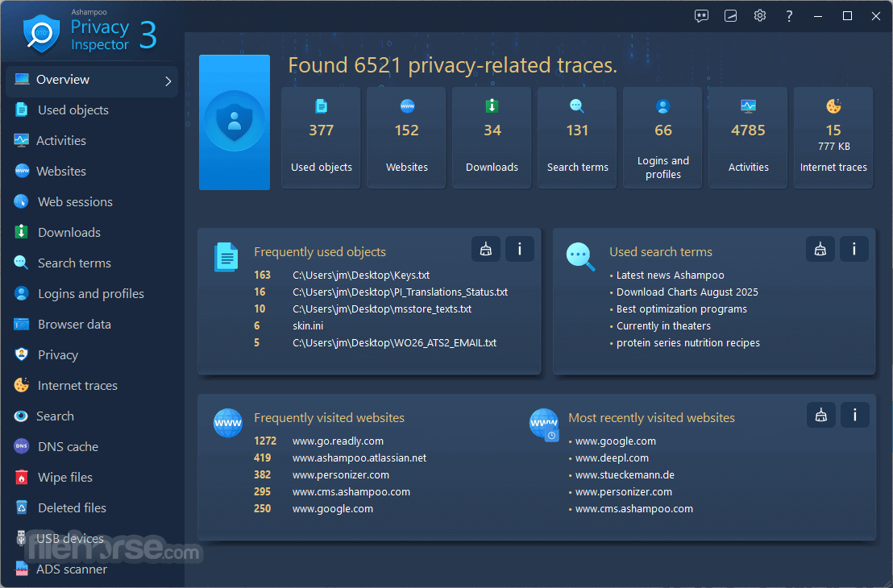
Task: Click www.ashampoo.atlassian.net entry
Action: pyautogui.click(x=359, y=458)
